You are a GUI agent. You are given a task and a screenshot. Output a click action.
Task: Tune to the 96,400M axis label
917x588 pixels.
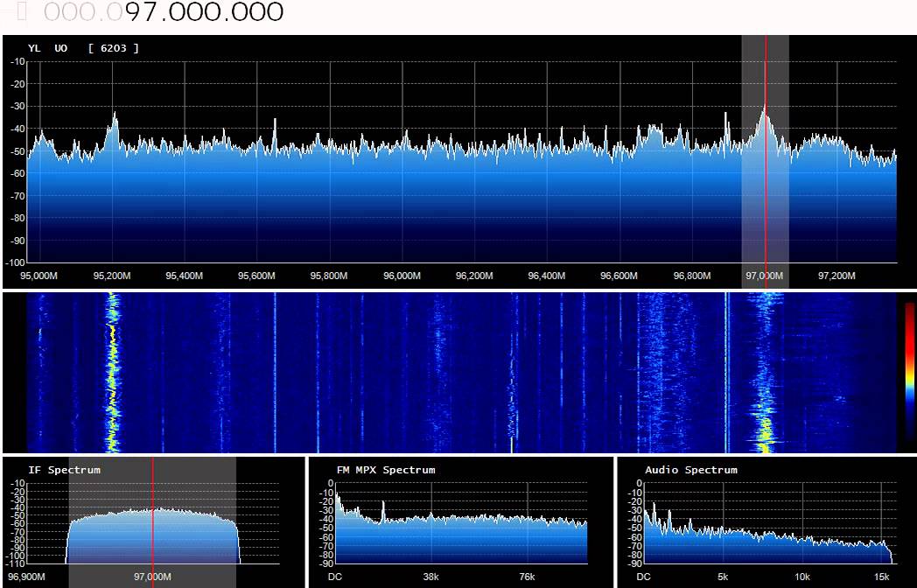547,276
